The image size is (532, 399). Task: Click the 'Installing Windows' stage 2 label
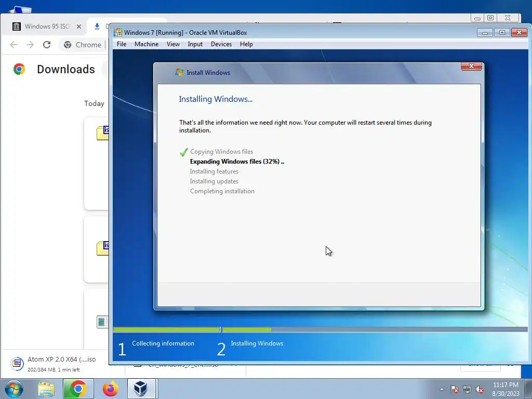pos(257,343)
